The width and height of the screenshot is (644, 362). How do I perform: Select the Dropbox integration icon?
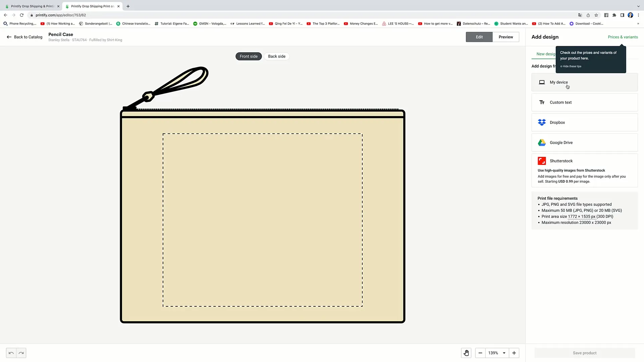click(x=542, y=122)
